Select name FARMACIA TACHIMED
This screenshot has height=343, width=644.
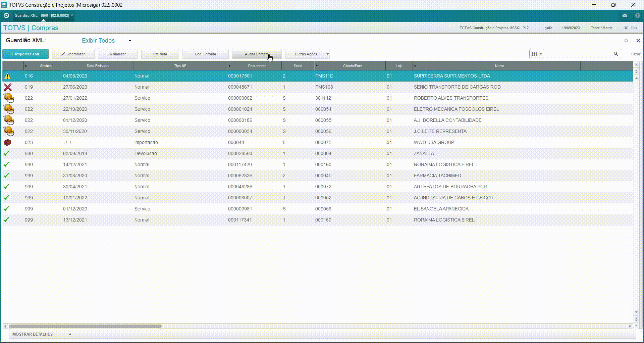pyautogui.click(x=437, y=176)
